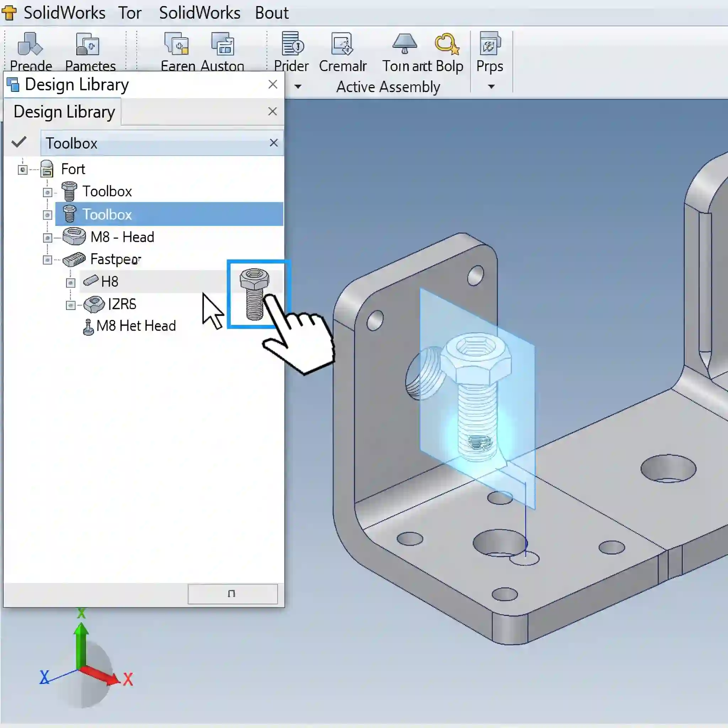Click the checkmark icon beside the Toolbox field
Viewport: 728px width, 728px height.
(x=19, y=142)
